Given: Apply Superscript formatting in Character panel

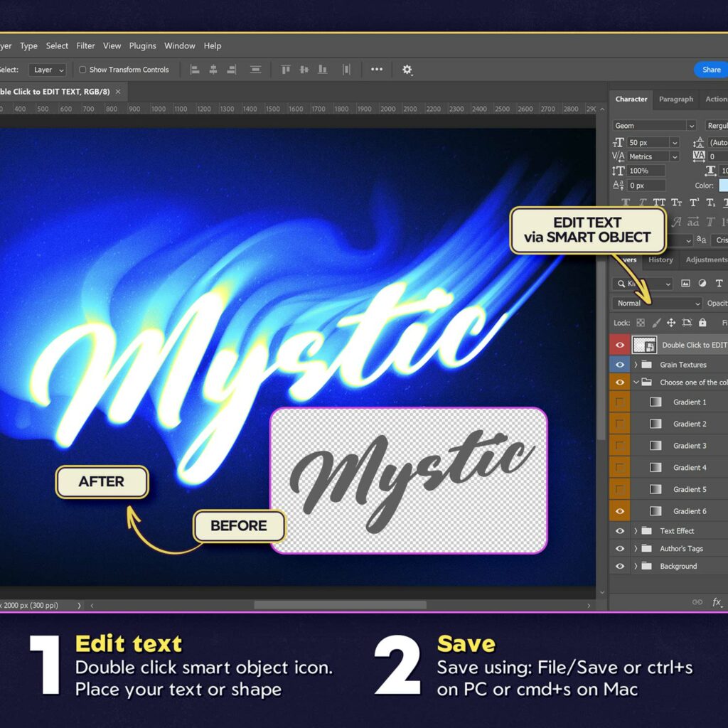Looking at the screenshot, I should [693, 203].
